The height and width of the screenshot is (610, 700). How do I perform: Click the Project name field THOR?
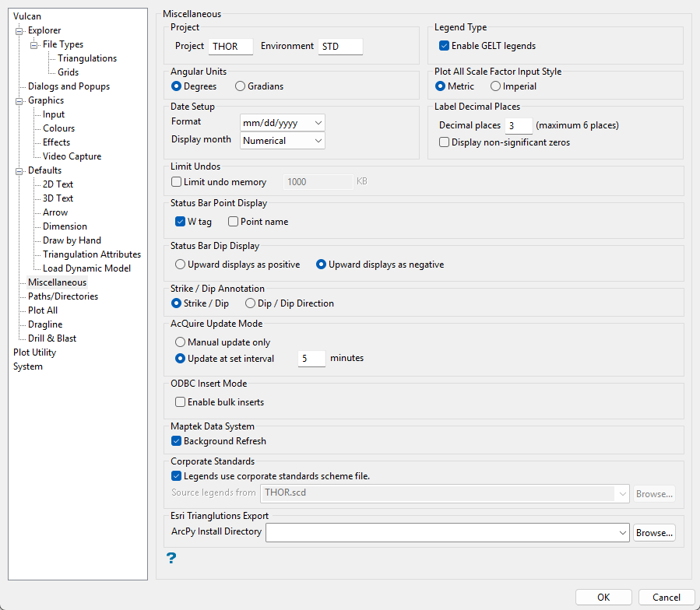coord(230,47)
